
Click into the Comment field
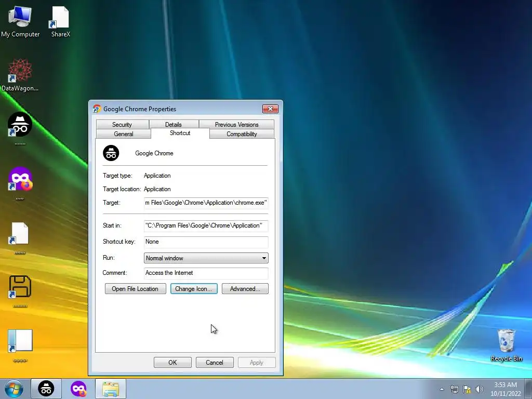pyautogui.click(x=206, y=273)
